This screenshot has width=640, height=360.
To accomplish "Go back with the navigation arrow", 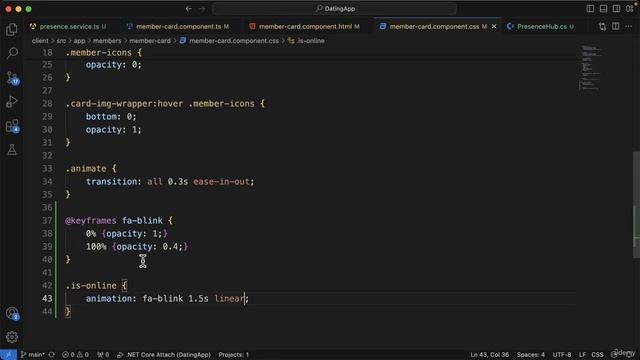I will click(x=189, y=9).
